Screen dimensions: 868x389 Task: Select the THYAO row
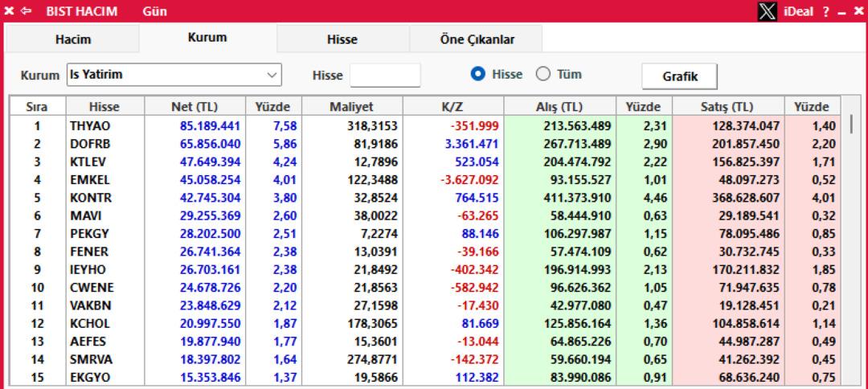coord(425,125)
